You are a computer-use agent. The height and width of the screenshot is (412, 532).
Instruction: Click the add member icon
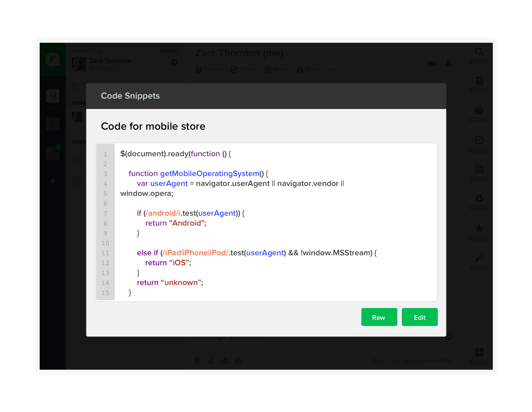coord(449,63)
